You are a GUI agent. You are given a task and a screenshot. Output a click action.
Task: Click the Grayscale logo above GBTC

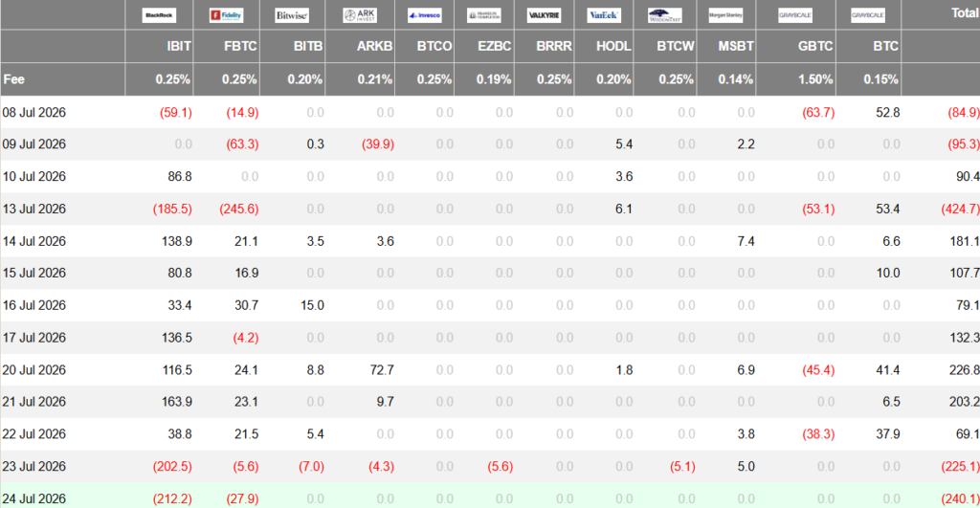[795, 15]
